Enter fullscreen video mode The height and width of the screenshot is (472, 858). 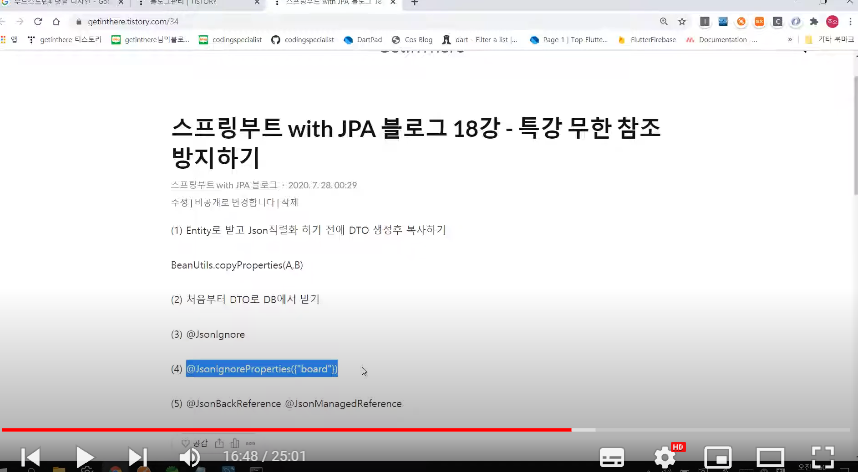[x=822, y=457]
